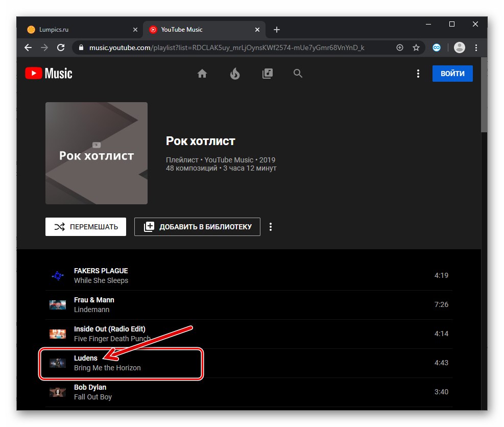504x427 pixels.
Task: Bookmark this page with star icon
Action: [416, 48]
